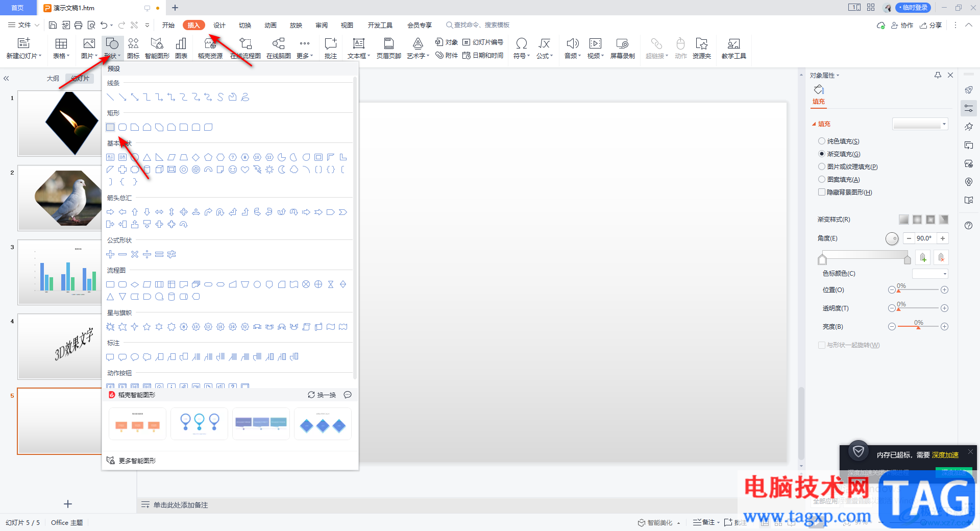Pick the right arrow shape in 箭头总汇
980x531 pixels.
point(110,212)
